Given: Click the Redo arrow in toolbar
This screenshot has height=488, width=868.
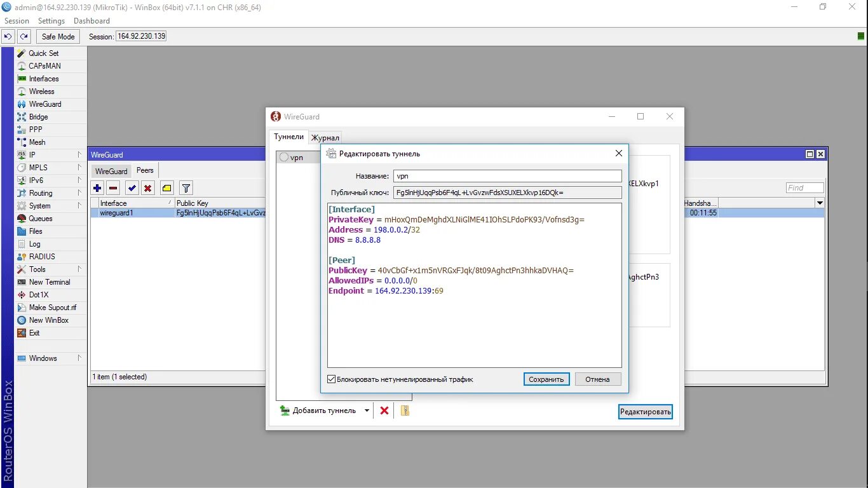Looking at the screenshot, I should [24, 37].
